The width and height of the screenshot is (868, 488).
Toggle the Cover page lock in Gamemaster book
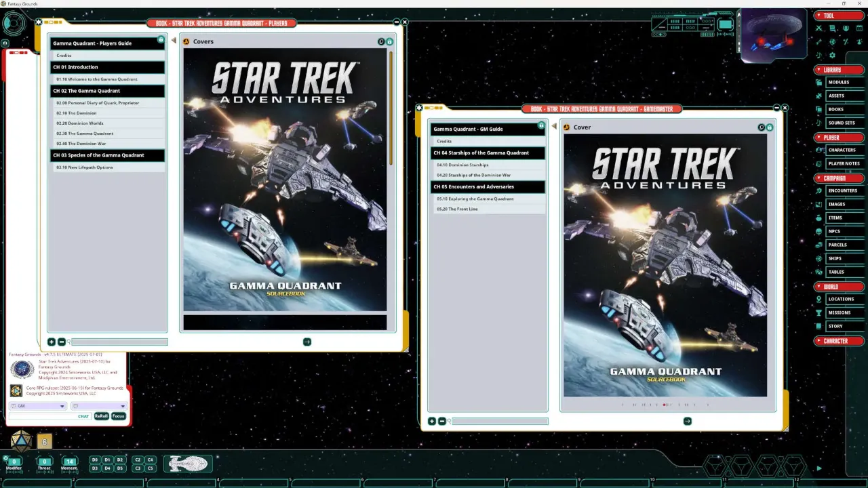pos(770,127)
